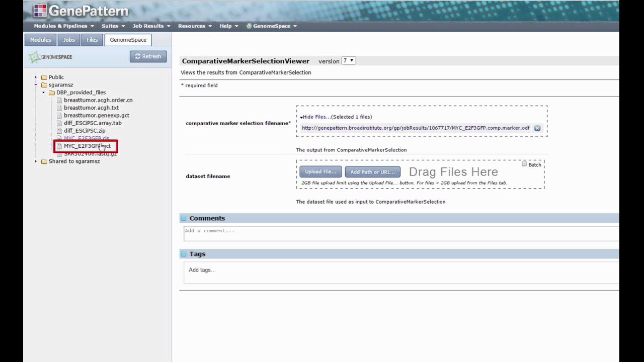The image size is (644, 362).
Task: Click file icon of breasttumor.acgh.txt
Action: (x=59, y=108)
